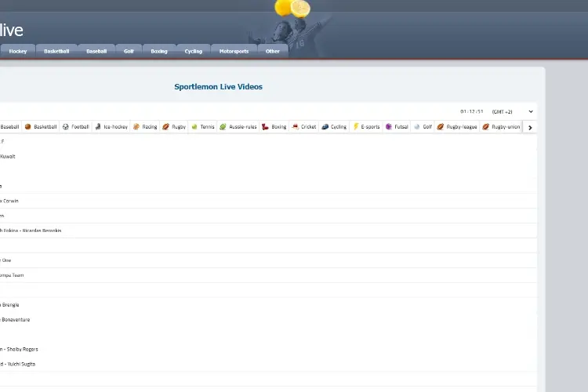The width and height of the screenshot is (588, 392).
Task: Select the Rugby-league ball icon
Action: point(441,127)
